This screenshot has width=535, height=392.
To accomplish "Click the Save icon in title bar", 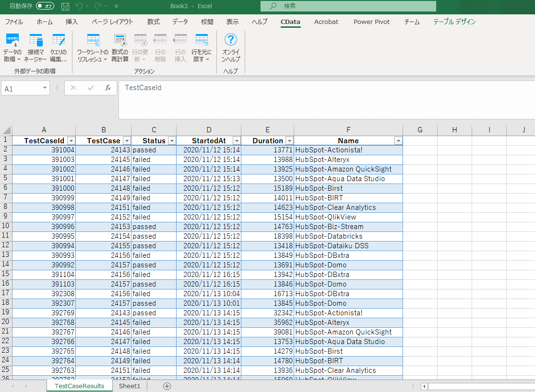I will [65, 6].
